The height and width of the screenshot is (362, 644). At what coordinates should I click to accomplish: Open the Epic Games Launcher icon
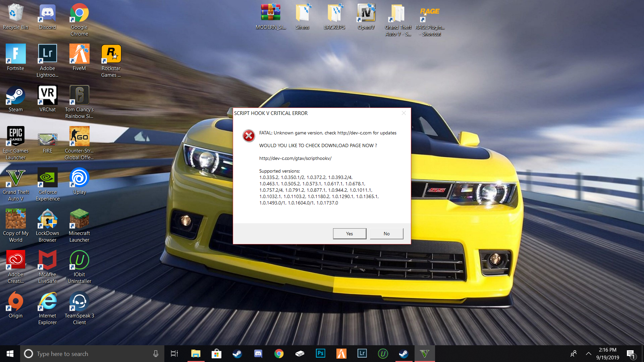(16, 137)
